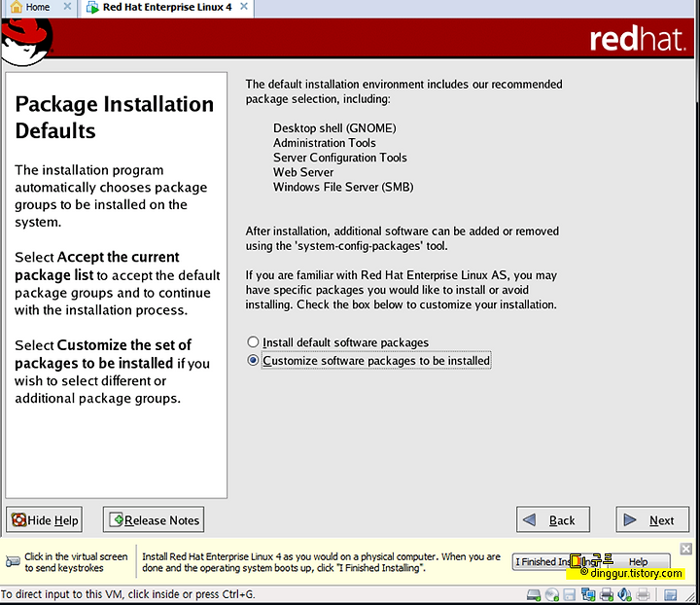
Task: Click 'Desktop shell (GNOME)' text
Action: click(334, 128)
